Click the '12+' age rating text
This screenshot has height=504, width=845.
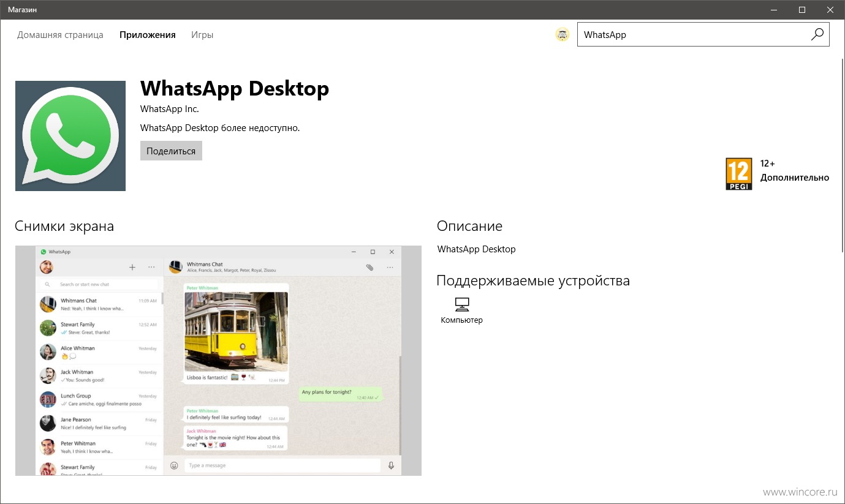click(768, 164)
